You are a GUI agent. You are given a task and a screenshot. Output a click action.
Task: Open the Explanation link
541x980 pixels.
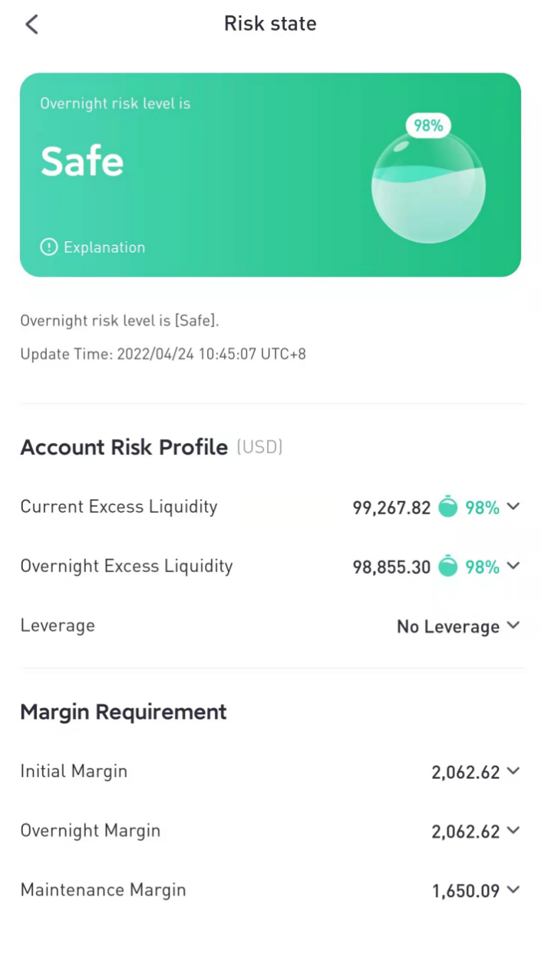click(x=104, y=247)
